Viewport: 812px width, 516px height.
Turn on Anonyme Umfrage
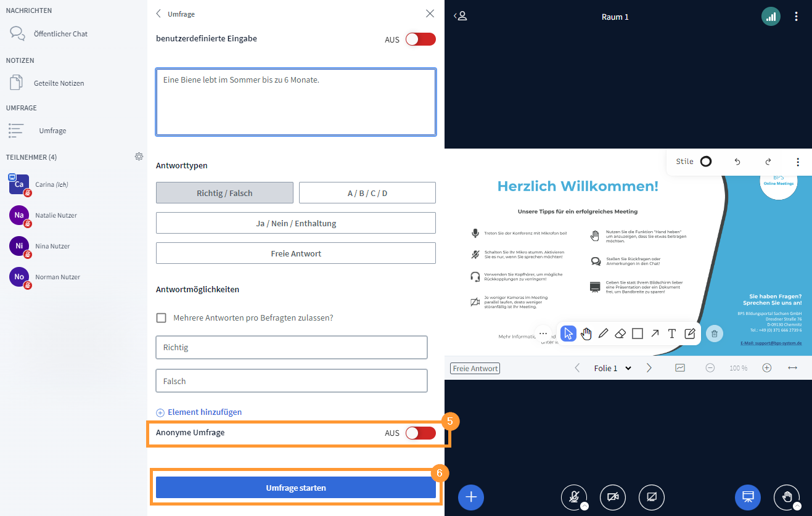420,433
